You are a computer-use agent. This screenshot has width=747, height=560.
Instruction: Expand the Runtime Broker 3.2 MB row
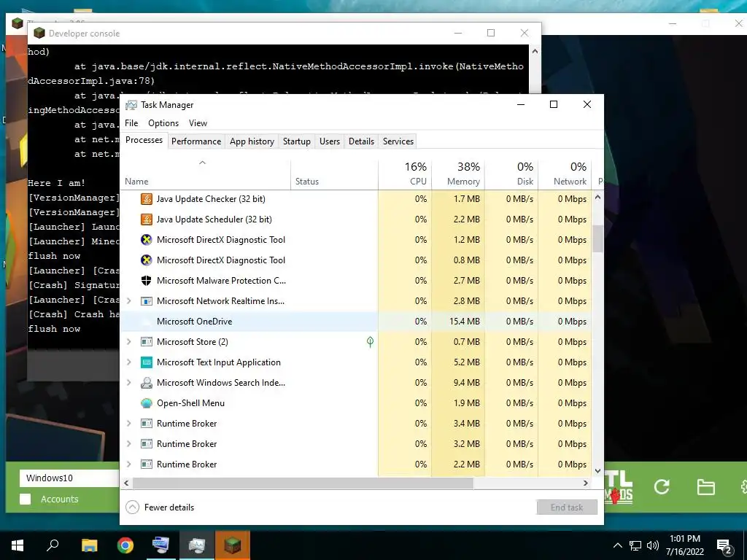pyautogui.click(x=128, y=444)
